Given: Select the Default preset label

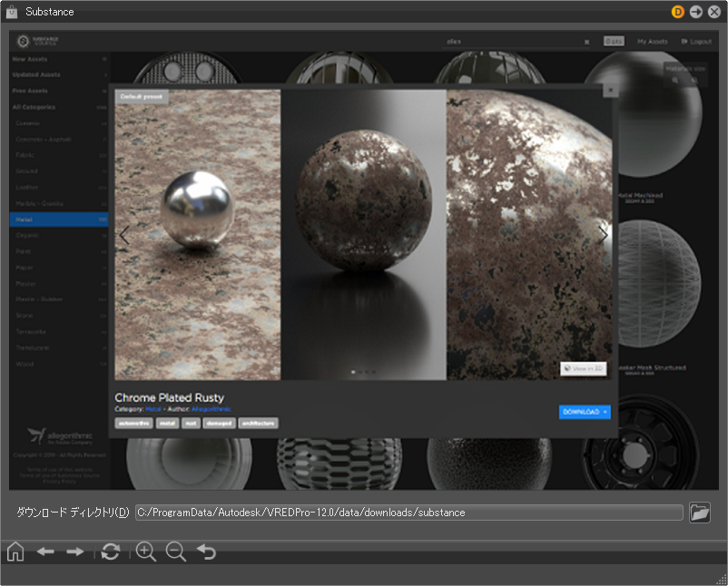Looking at the screenshot, I should (x=142, y=96).
